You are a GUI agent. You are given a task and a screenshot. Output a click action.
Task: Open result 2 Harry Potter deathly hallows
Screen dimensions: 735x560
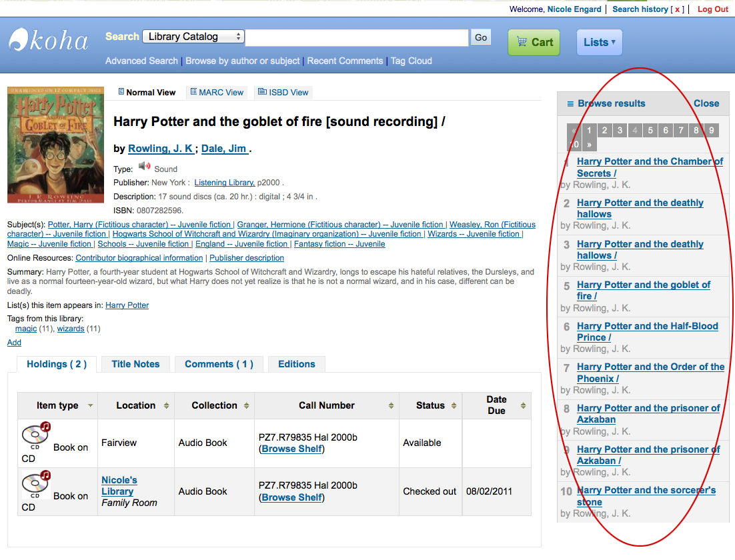(x=640, y=209)
